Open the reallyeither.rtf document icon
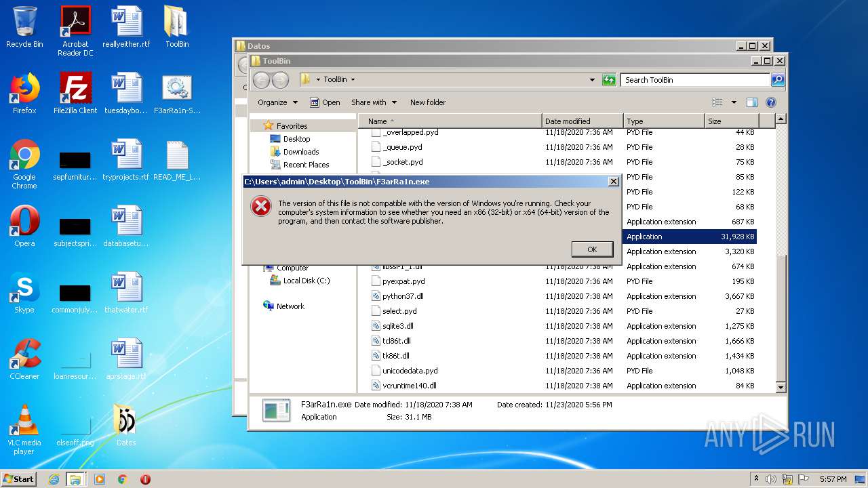The height and width of the screenshot is (488, 868). 126,27
